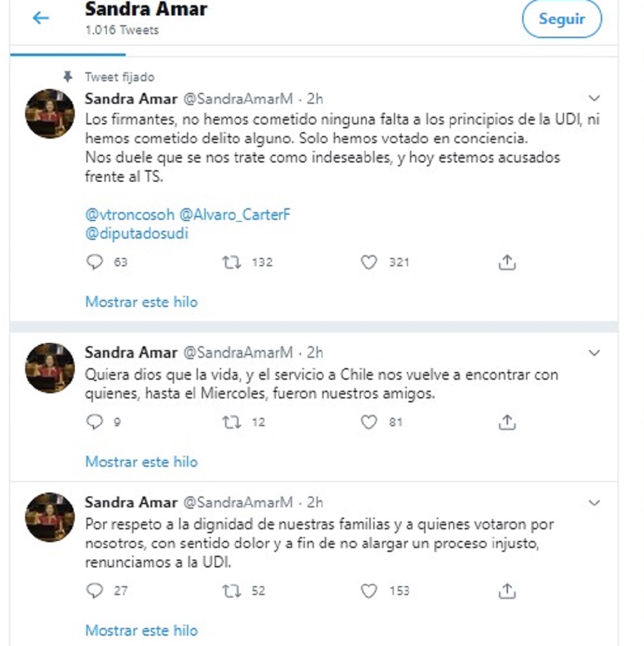Reply to the 'Quiera dios' tweet
Screen dimensions: 644x646
pyautogui.click(x=95, y=422)
